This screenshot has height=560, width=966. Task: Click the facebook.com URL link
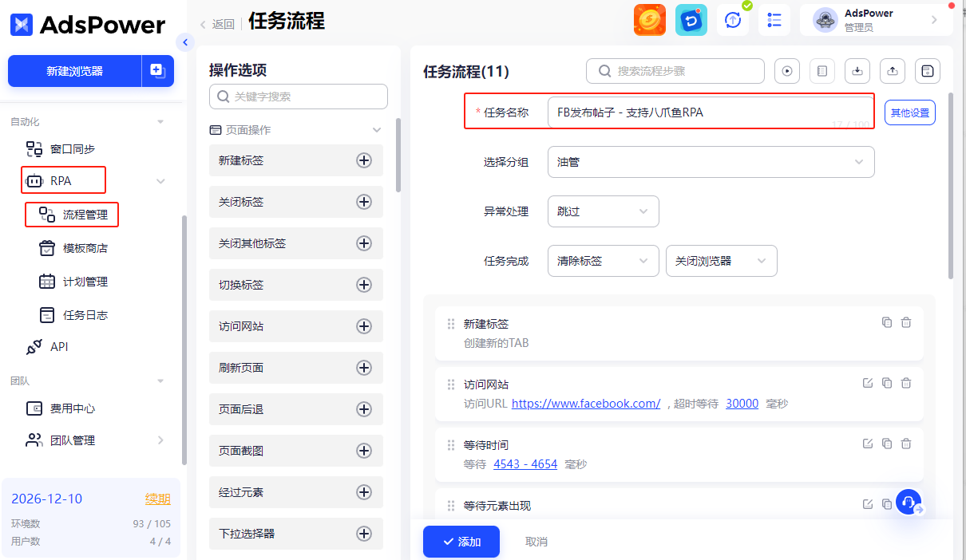(586, 404)
